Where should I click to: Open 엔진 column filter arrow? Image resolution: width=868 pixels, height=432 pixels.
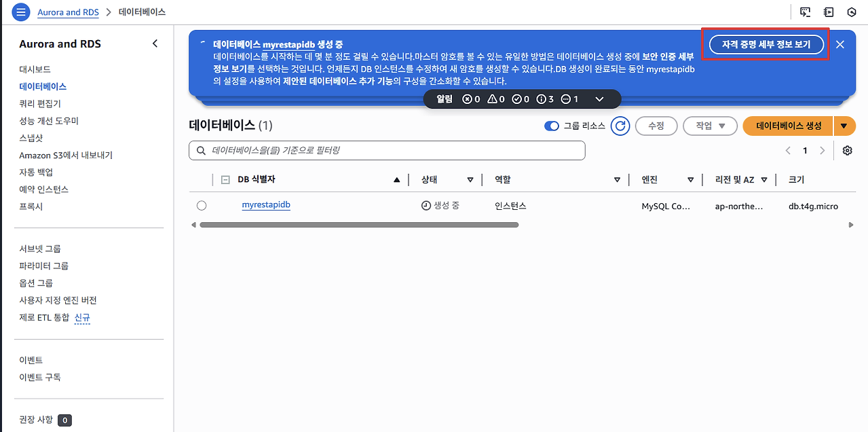[690, 180]
